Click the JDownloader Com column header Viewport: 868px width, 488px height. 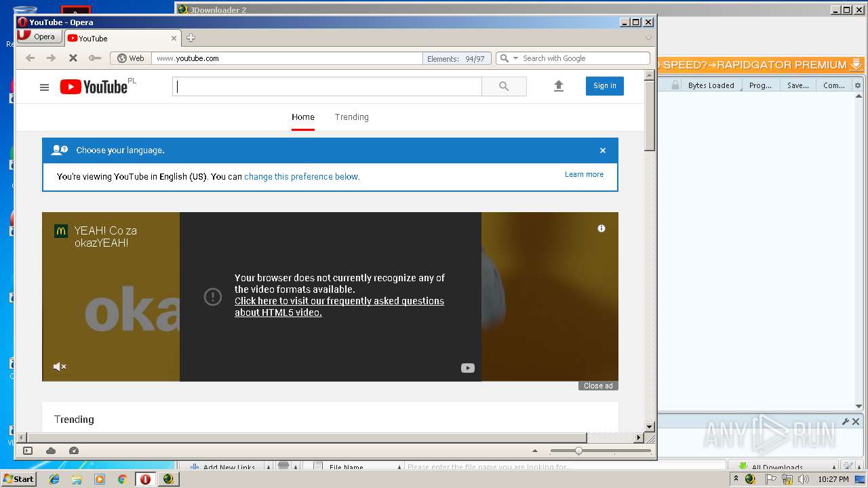tap(834, 85)
